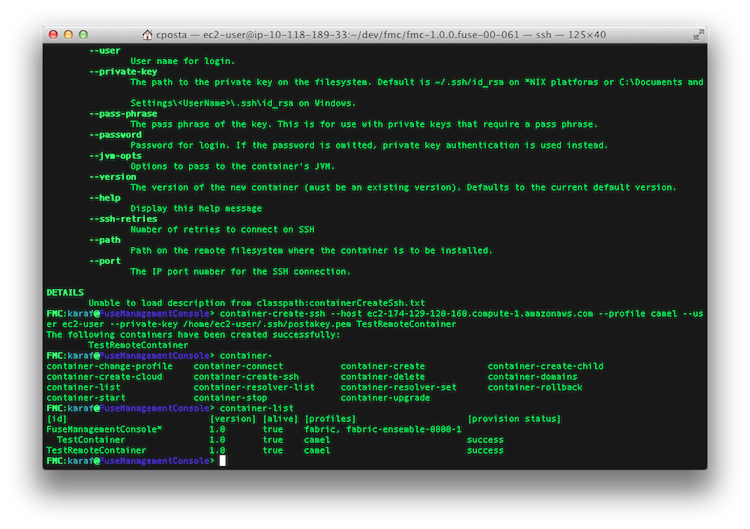This screenshot has height=529, width=750.
Task: Click 'container-start' completion entry
Action: [x=86, y=398]
